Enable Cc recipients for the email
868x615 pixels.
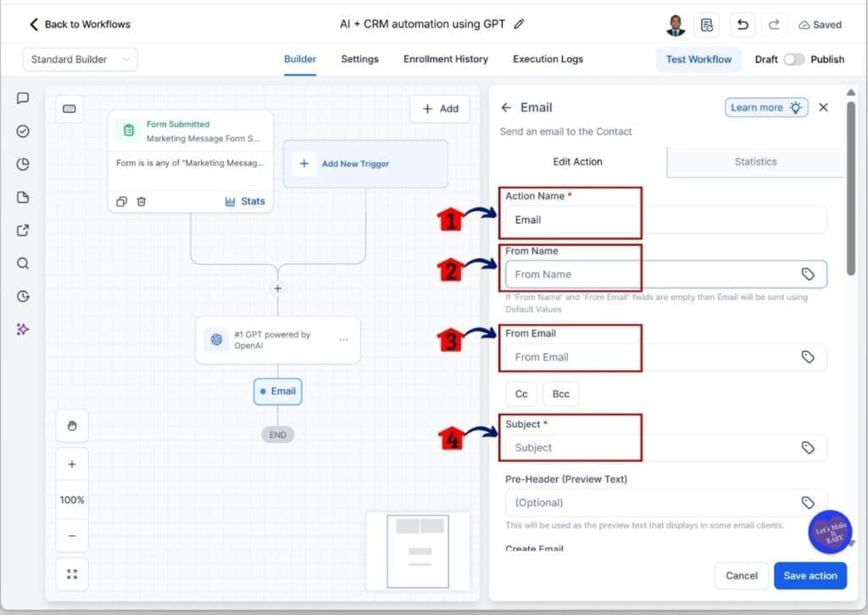pos(520,394)
